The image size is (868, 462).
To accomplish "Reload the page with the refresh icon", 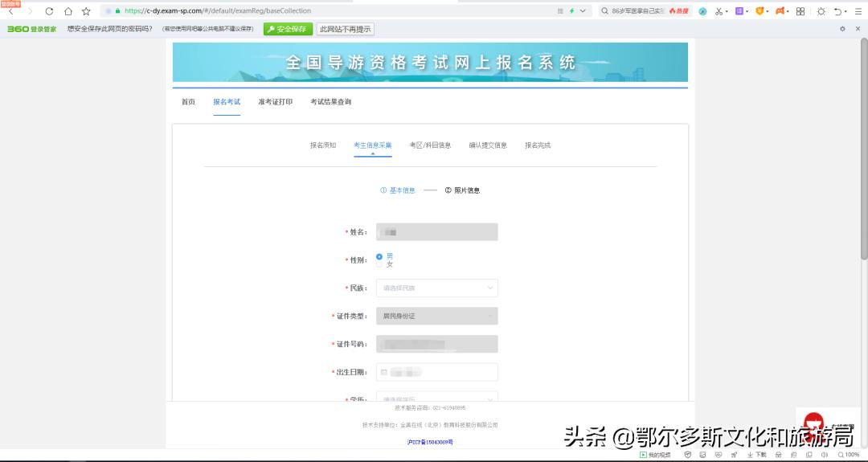I will click(x=49, y=11).
